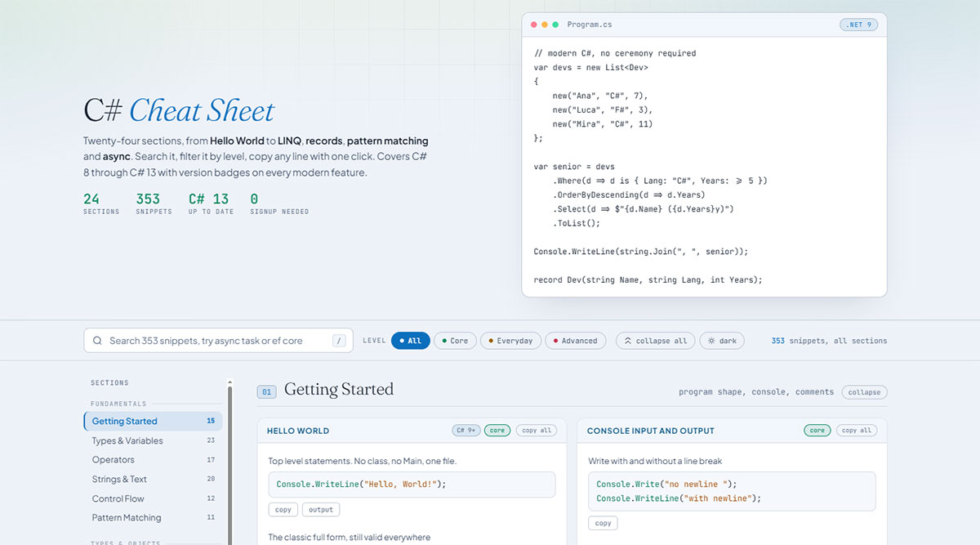
Task: Open Getting Started in sidebar
Action: (x=153, y=421)
